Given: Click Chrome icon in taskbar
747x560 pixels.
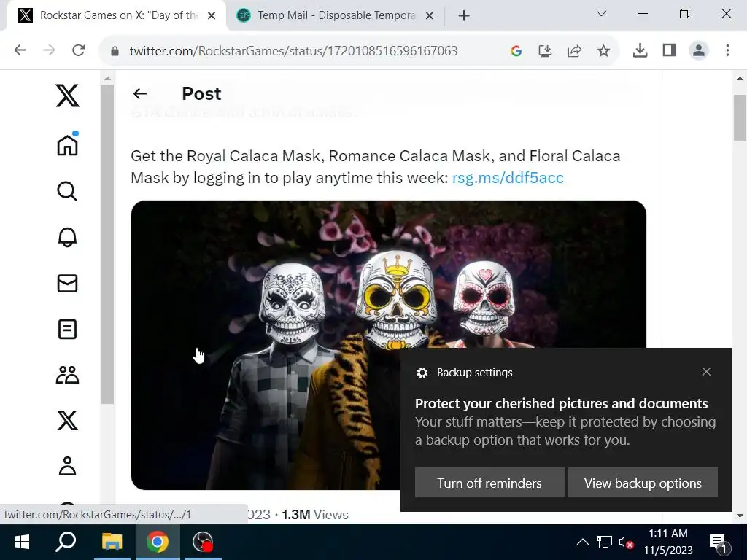Looking at the screenshot, I should coord(158,542).
